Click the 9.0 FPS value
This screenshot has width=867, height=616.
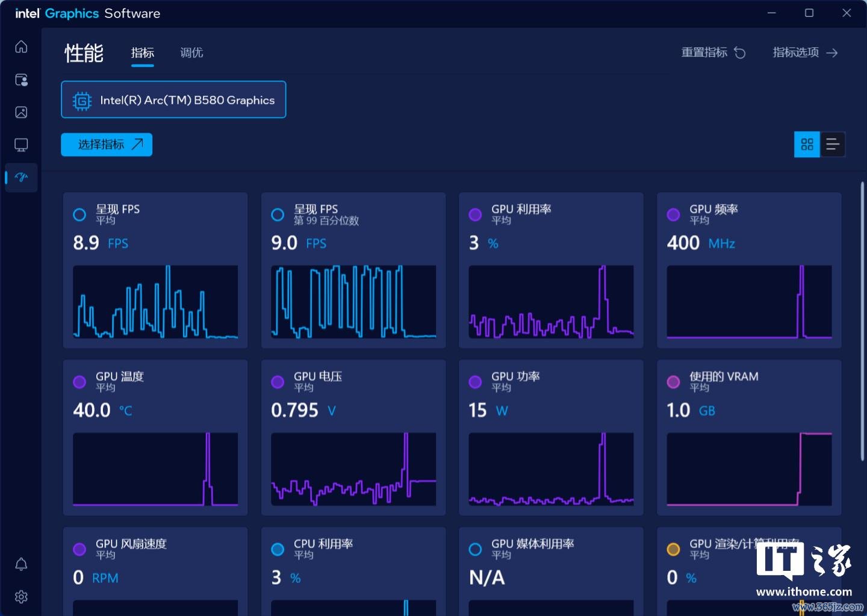pos(299,243)
